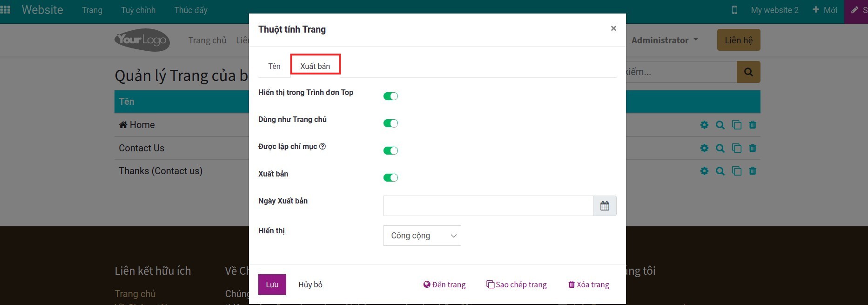Open the My website 2 selector
This screenshot has width=868, height=305.
coord(774,10)
